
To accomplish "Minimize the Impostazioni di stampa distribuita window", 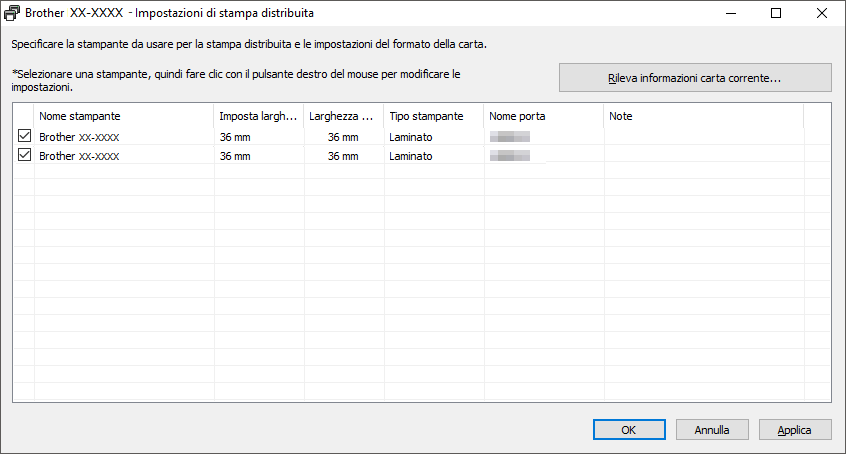I will [731, 15].
